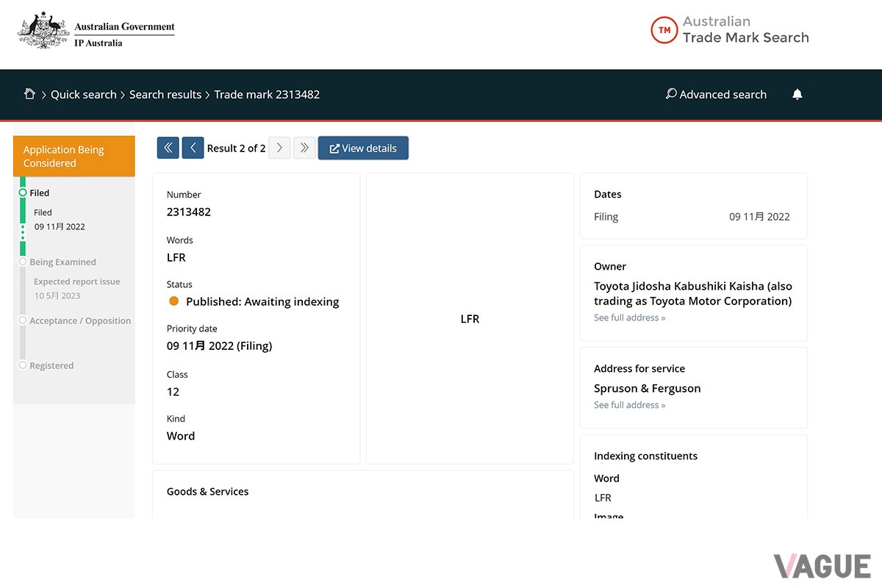Click the LFR trade mark image panel

tap(470, 318)
